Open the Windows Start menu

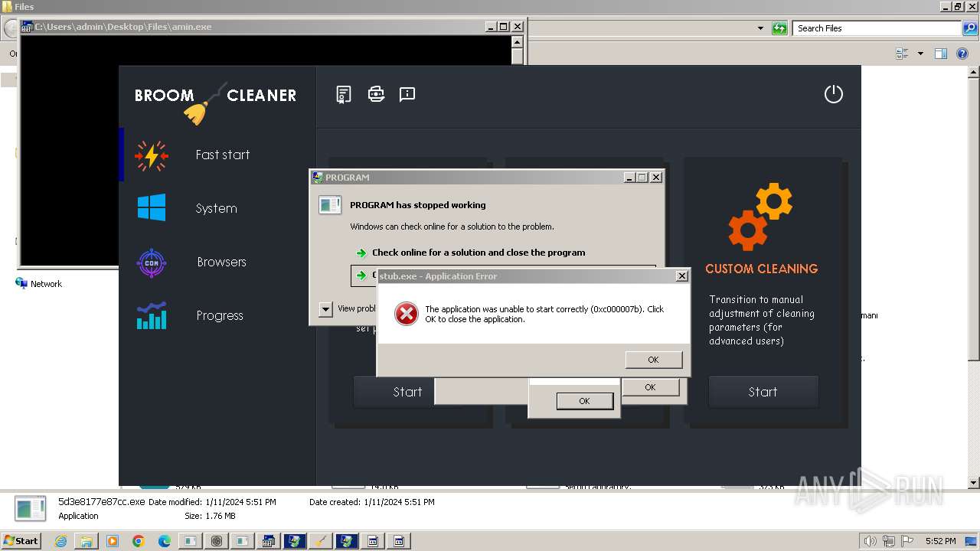[21, 540]
